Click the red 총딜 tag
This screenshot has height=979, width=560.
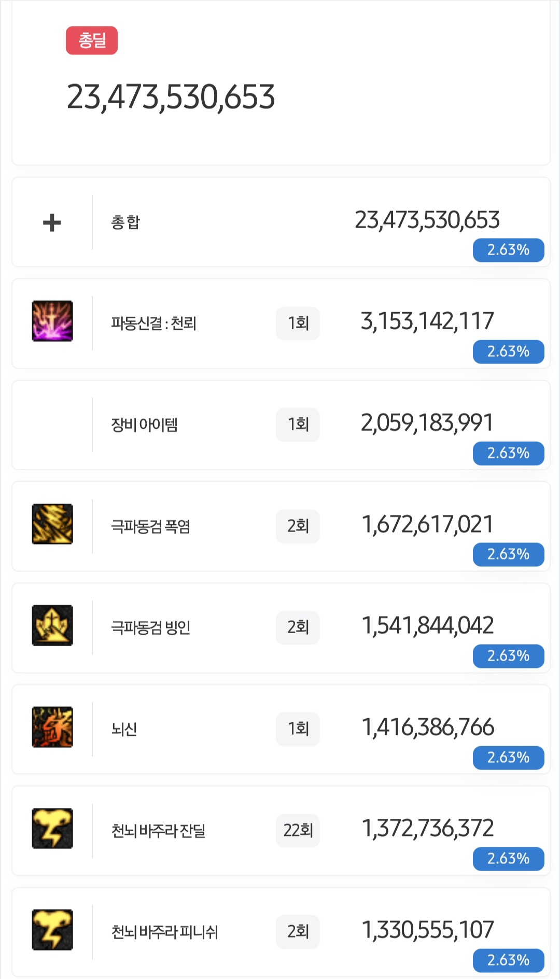[x=92, y=40]
